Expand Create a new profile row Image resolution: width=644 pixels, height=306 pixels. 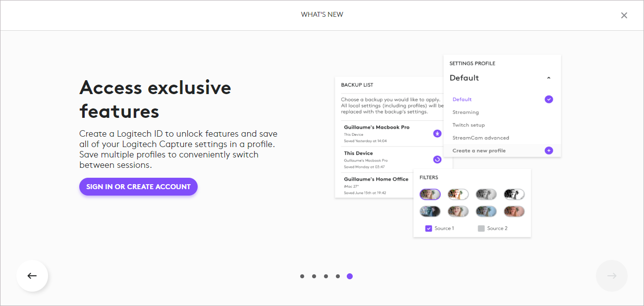502,151
